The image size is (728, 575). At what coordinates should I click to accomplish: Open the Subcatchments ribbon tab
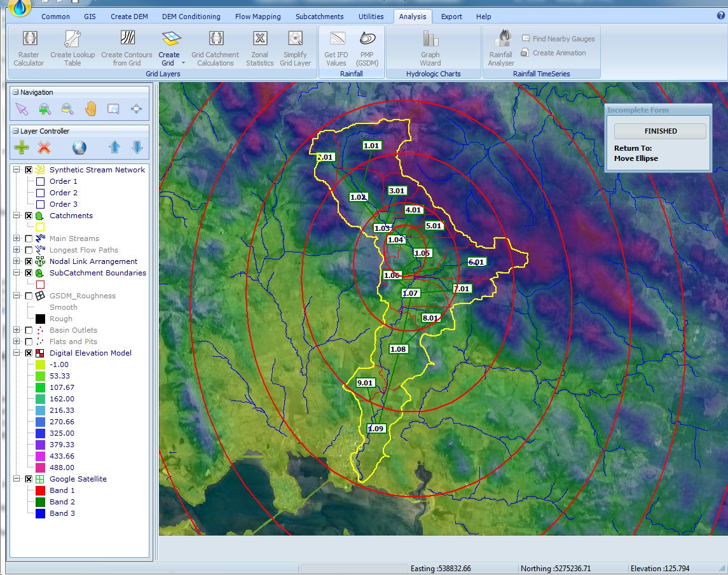[x=319, y=17]
